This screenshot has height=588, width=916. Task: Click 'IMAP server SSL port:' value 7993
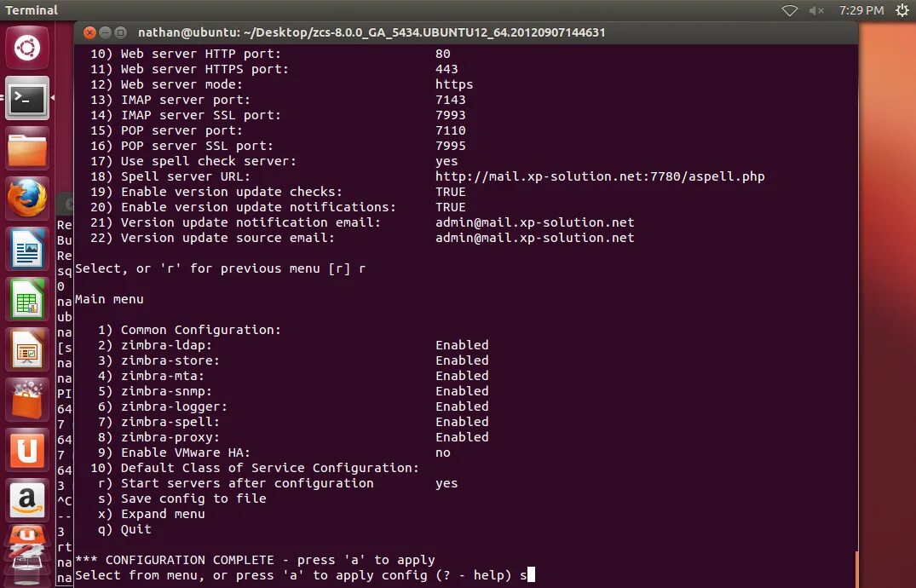451,115
